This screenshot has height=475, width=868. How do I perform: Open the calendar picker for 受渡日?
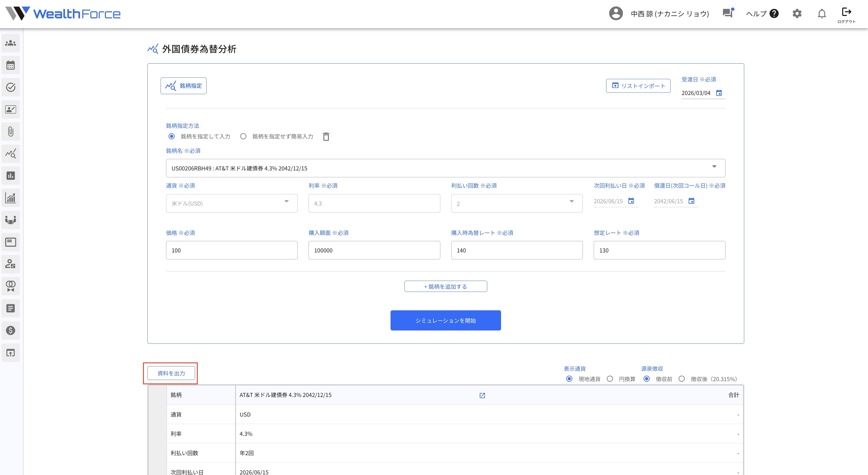[x=719, y=93]
